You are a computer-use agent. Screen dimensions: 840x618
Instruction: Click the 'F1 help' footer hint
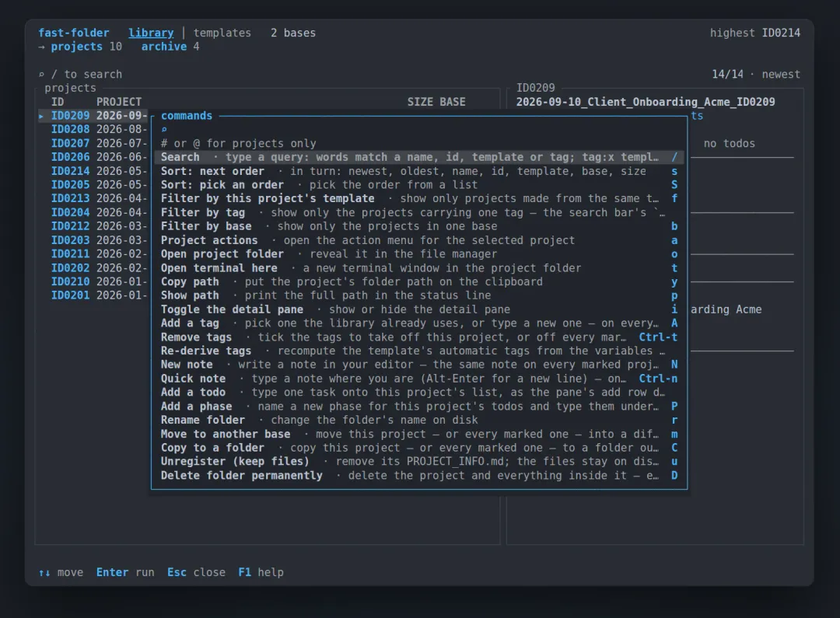coord(261,572)
